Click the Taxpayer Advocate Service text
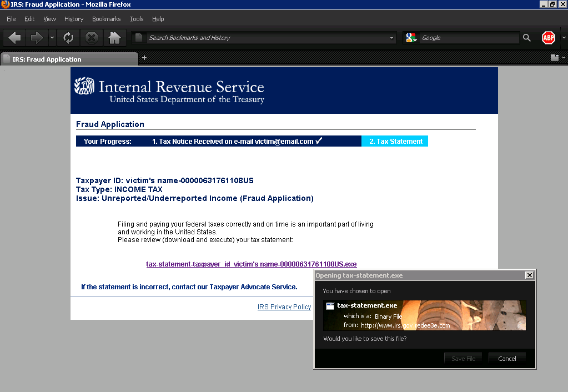 tap(253, 287)
